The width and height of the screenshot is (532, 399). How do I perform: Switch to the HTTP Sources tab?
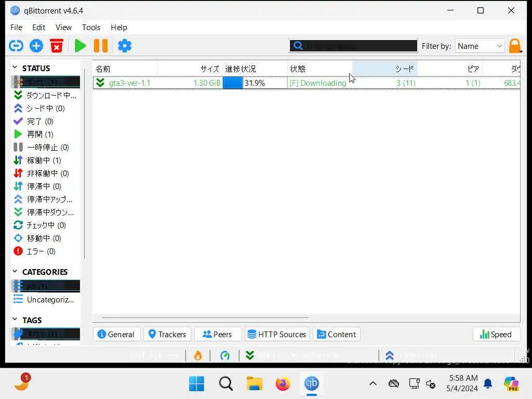pos(277,334)
